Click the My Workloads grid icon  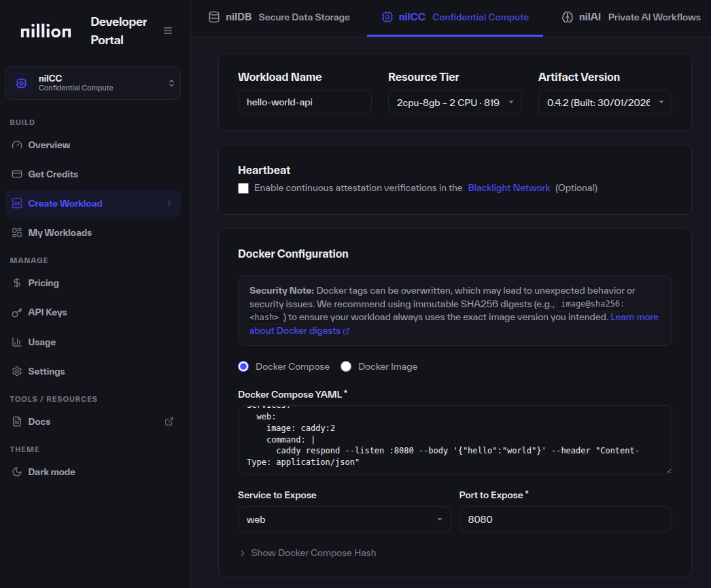[17, 232]
